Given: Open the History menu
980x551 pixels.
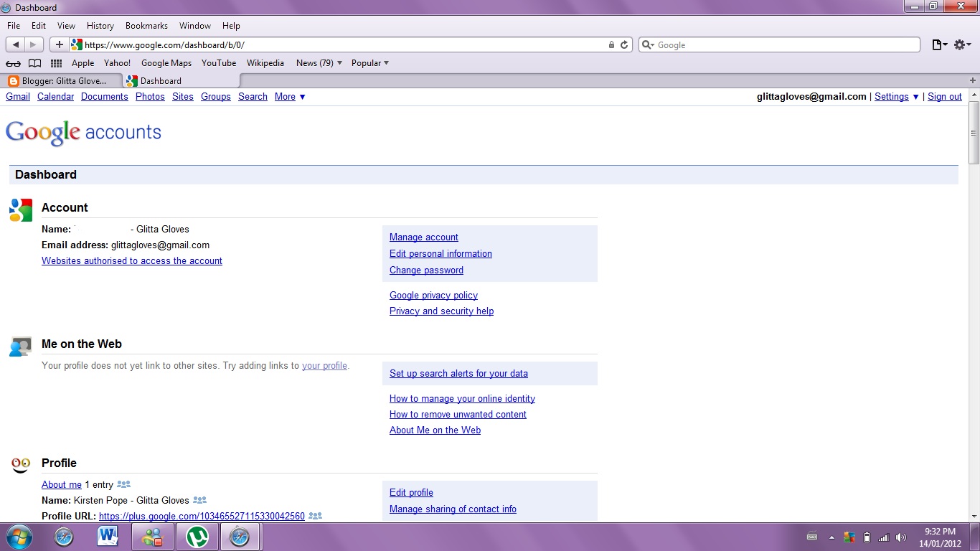Looking at the screenshot, I should (x=100, y=26).
